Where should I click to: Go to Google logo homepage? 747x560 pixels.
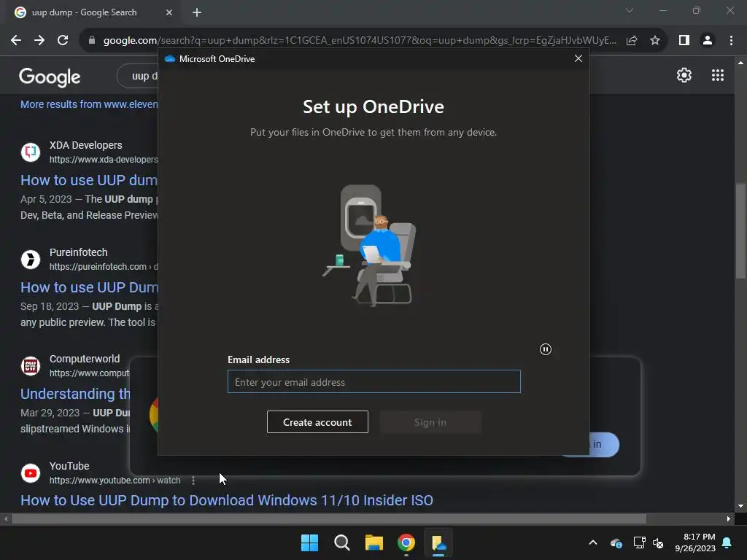tap(50, 77)
